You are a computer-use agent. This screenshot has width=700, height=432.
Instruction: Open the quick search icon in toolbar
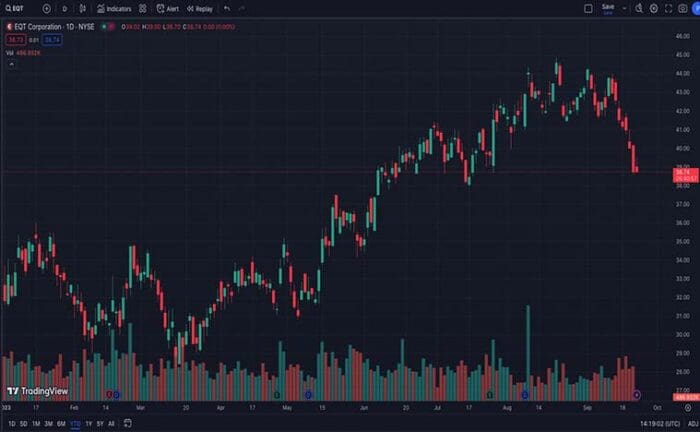639,8
